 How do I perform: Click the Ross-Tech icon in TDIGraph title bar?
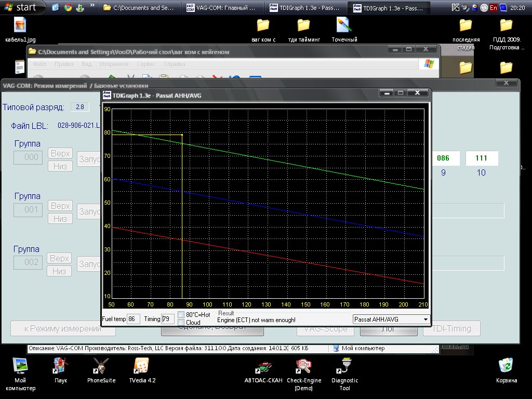click(107, 95)
